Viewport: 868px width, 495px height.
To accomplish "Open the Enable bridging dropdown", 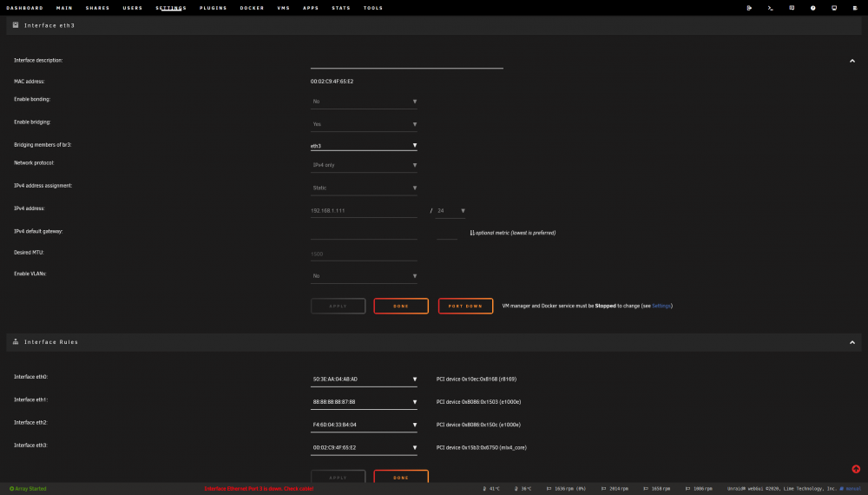I will click(x=364, y=124).
